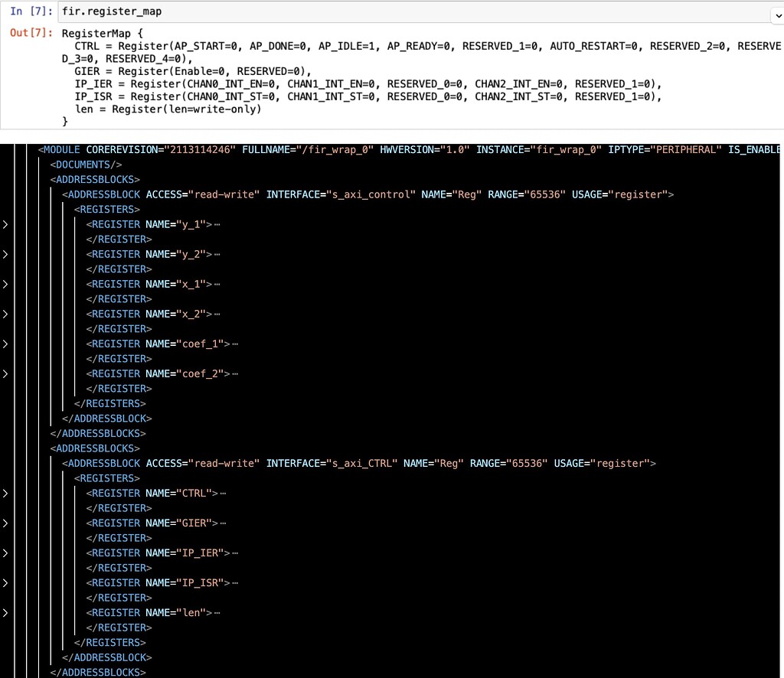Viewport: 784px width, 678px height.
Task: Expand the coef_1 register details
Action: tap(5, 343)
